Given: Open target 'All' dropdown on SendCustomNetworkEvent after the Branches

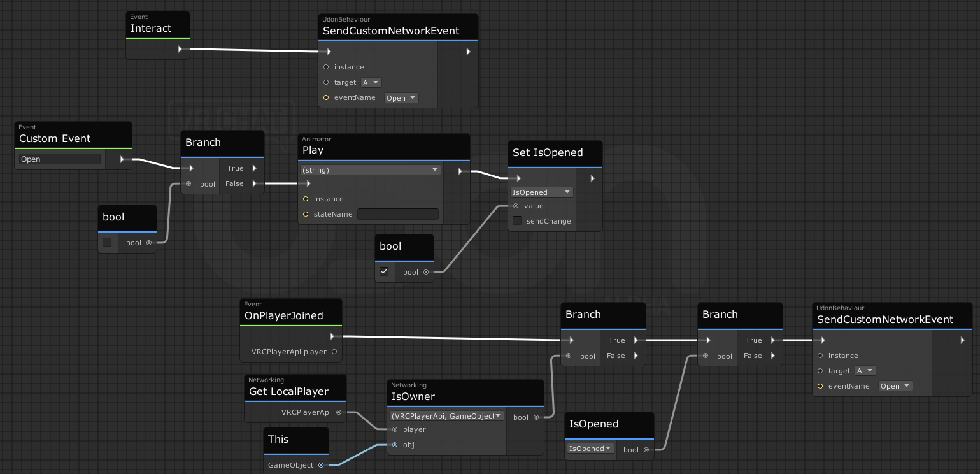Looking at the screenshot, I should pos(865,371).
